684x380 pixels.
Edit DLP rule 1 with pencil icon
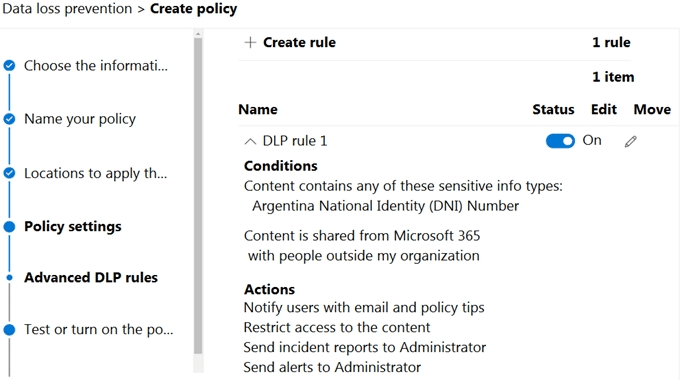click(630, 141)
